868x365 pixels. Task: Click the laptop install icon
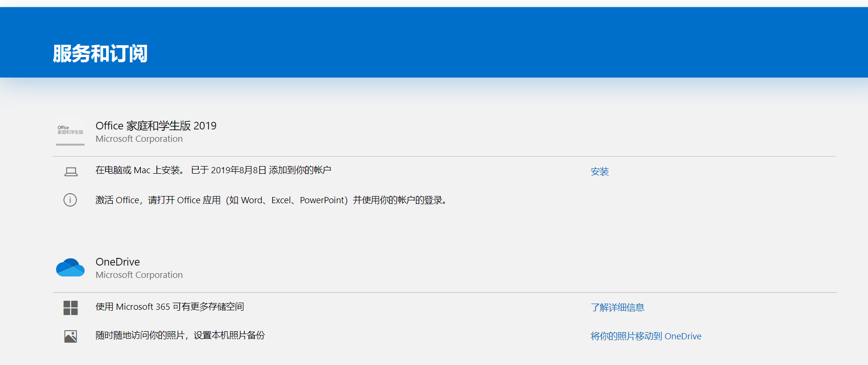pos(71,172)
